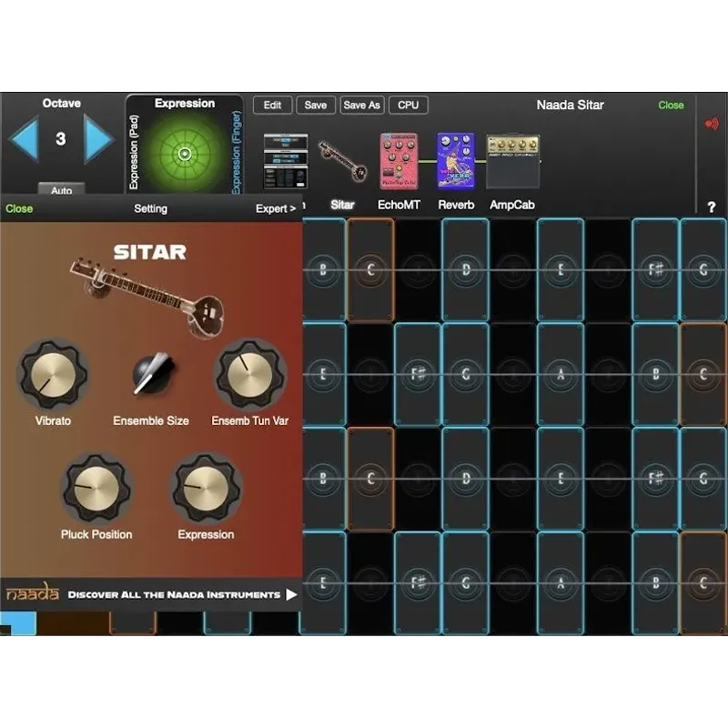This screenshot has height=728, width=728.
Task: Click the octave number 3 display
Action: pyautogui.click(x=61, y=139)
